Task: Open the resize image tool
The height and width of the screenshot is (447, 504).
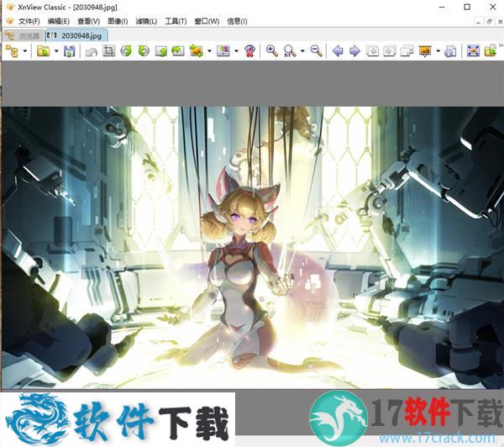Action: coord(196,50)
